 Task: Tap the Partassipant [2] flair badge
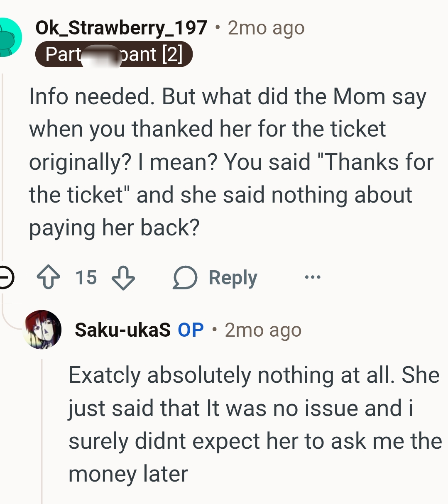(x=113, y=54)
